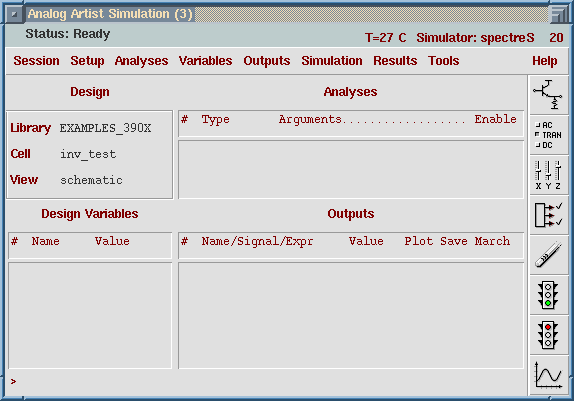
Task: Expand the Outputs menu
Action: coord(267,61)
